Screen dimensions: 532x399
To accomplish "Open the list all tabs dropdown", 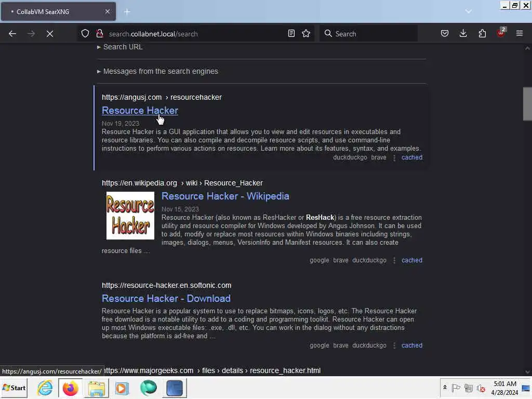I will [469, 11].
